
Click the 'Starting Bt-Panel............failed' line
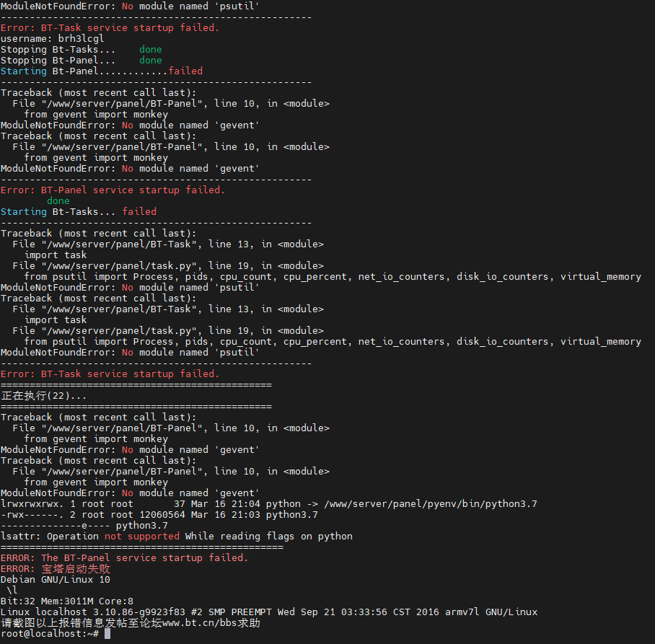pos(102,71)
